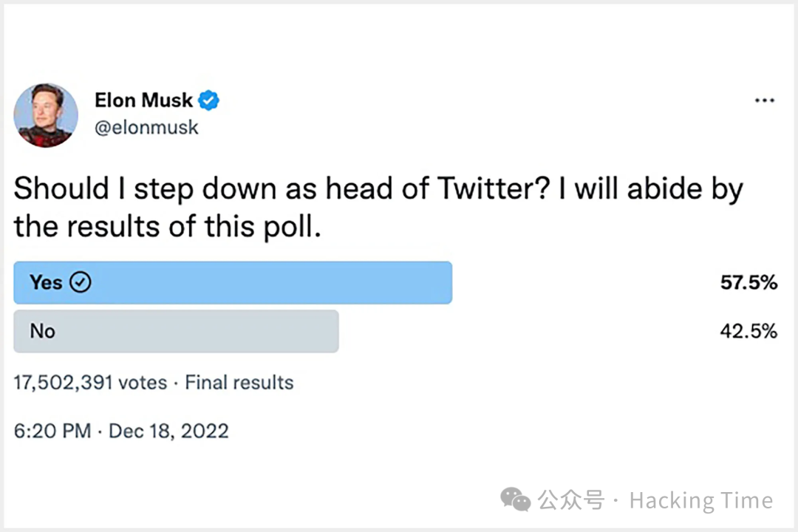Click the chat bubble in the bottom watermark
This screenshot has height=532, width=798.
(x=516, y=500)
